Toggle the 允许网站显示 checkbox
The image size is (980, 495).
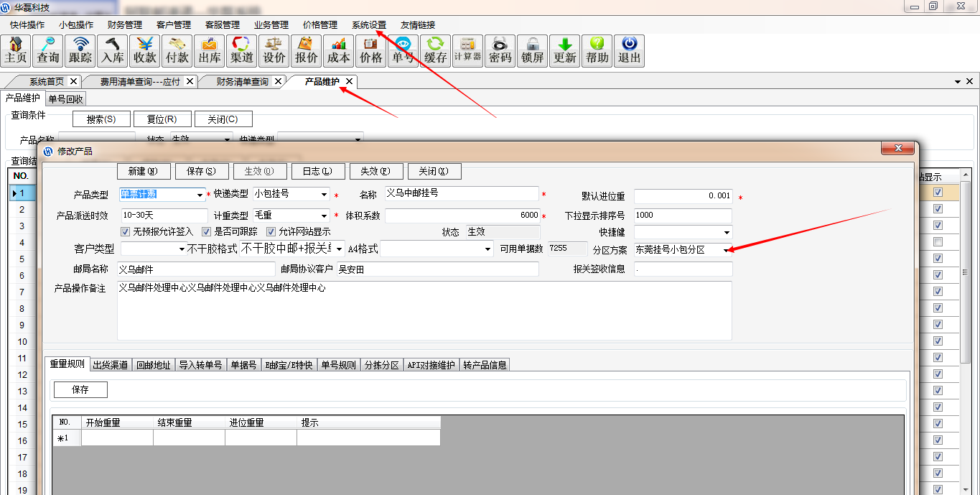pyautogui.click(x=271, y=232)
